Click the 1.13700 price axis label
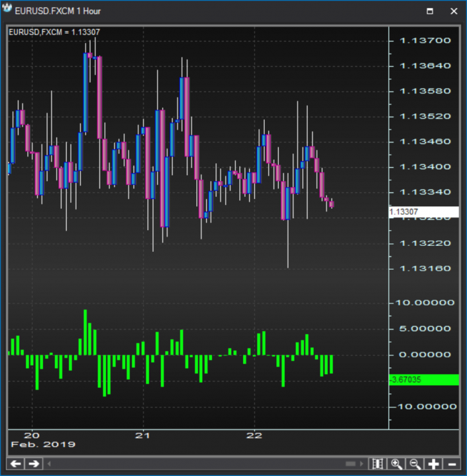Screen dimensions: 467x476 pos(425,41)
